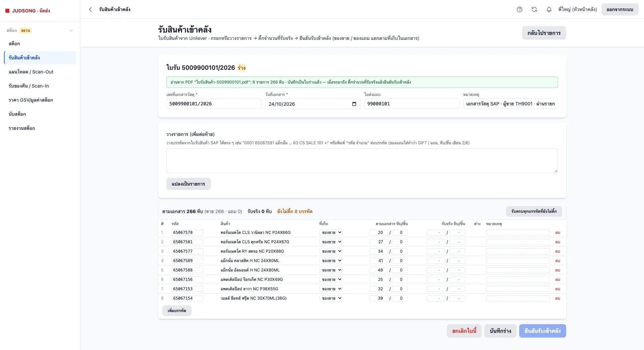644x350 pixels.
Task: Click the เลขที่เอกสารวัสดุ input field
Action: pos(214,104)
